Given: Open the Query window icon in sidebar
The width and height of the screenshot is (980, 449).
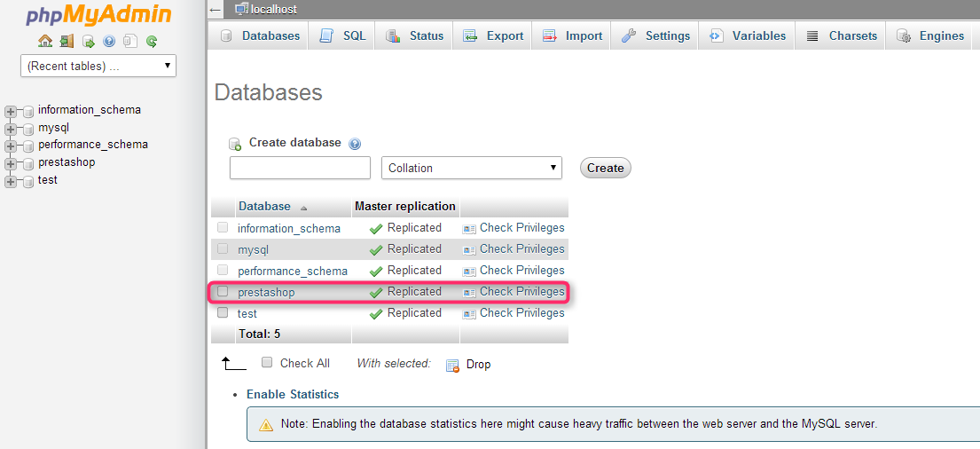Looking at the screenshot, I should (88, 42).
